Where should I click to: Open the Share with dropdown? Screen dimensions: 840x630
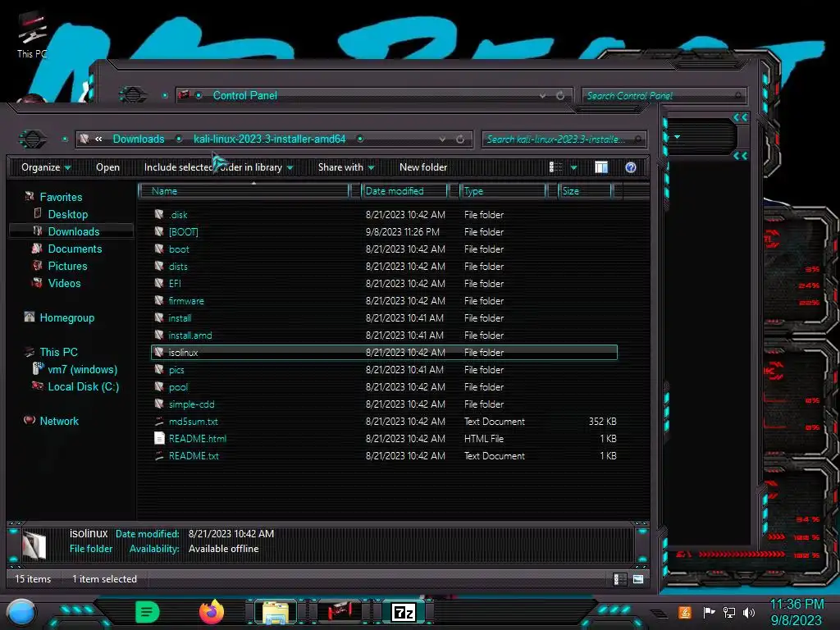pos(346,167)
